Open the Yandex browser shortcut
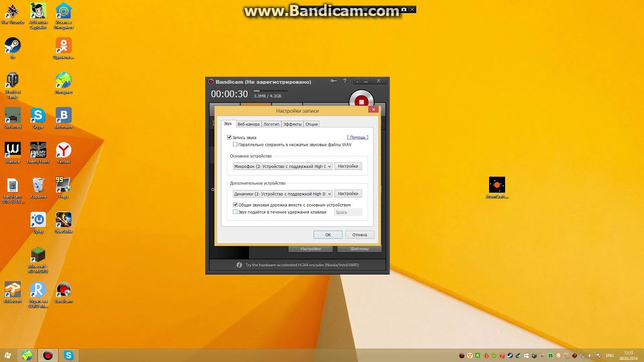Screen dimensions: 644x362 coord(63,153)
